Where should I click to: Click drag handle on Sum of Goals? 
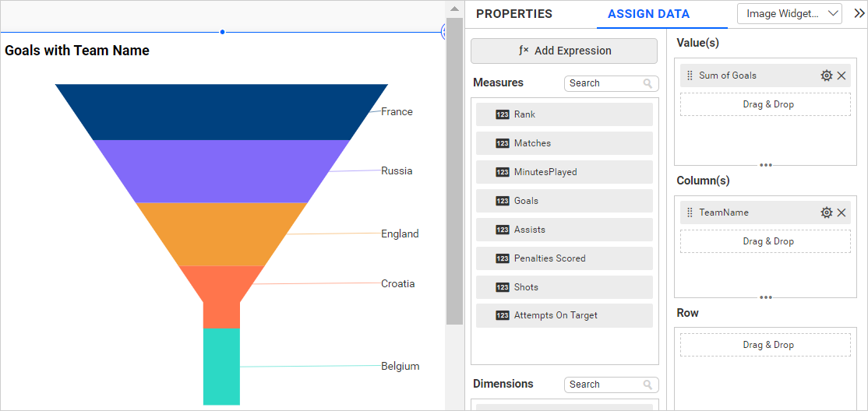[x=690, y=76]
